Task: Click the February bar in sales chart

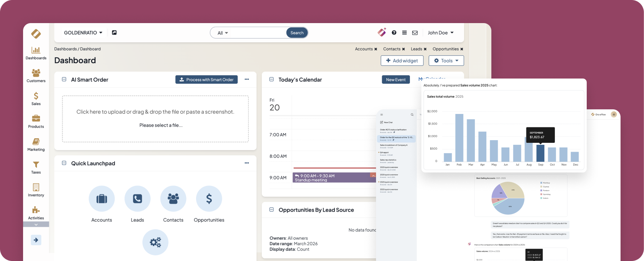Action: 459,137
